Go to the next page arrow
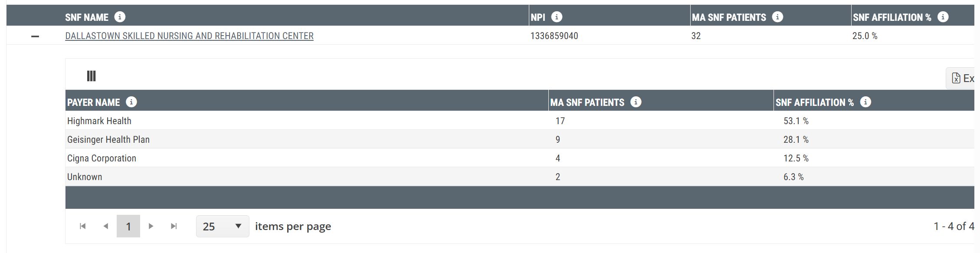 pos(151,226)
